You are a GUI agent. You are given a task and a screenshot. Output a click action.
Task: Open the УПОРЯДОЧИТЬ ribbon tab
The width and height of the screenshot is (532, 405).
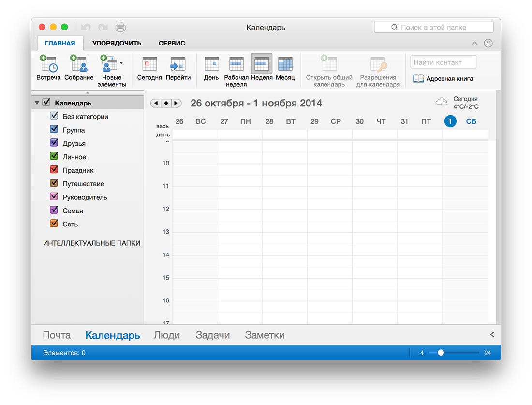click(x=117, y=43)
